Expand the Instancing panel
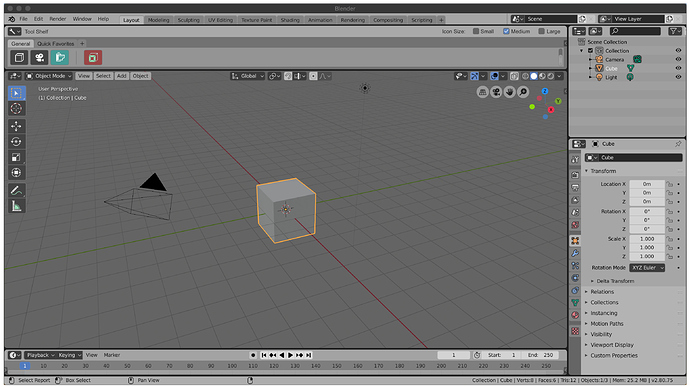The width and height of the screenshot is (690, 387). point(604,313)
